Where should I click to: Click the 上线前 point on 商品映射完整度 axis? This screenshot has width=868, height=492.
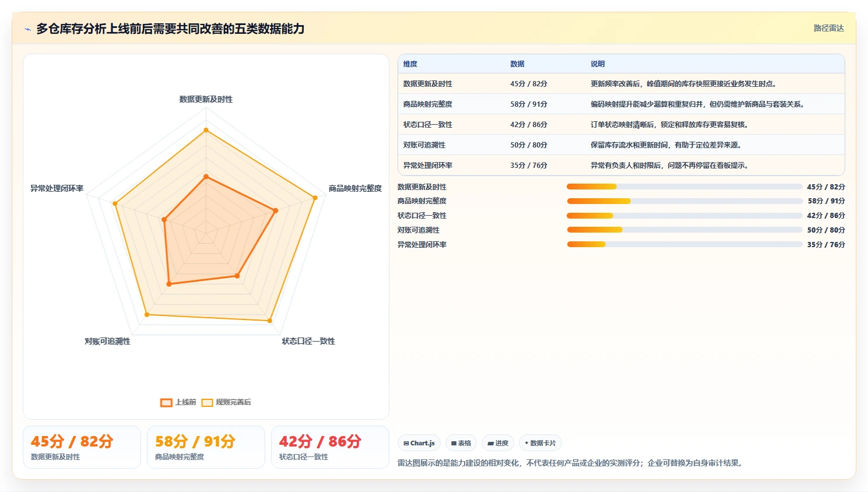click(x=276, y=210)
